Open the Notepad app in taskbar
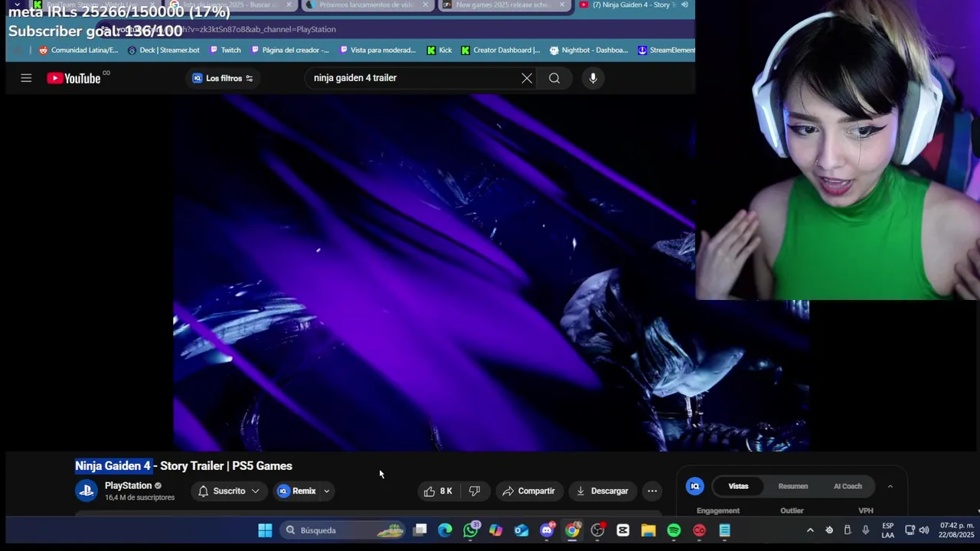Image resolution: width=980 pixels, height=551 pixels. [724, 530]
